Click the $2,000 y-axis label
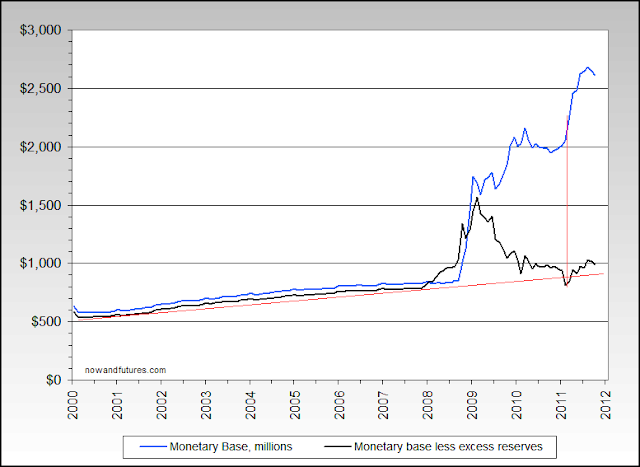This screenshot has width=640, height=467. 40,147
